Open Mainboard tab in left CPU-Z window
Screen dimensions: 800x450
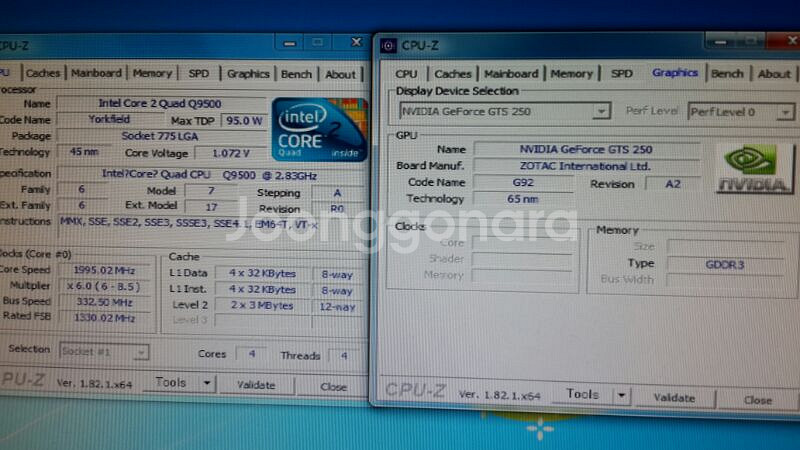point(96,73)
